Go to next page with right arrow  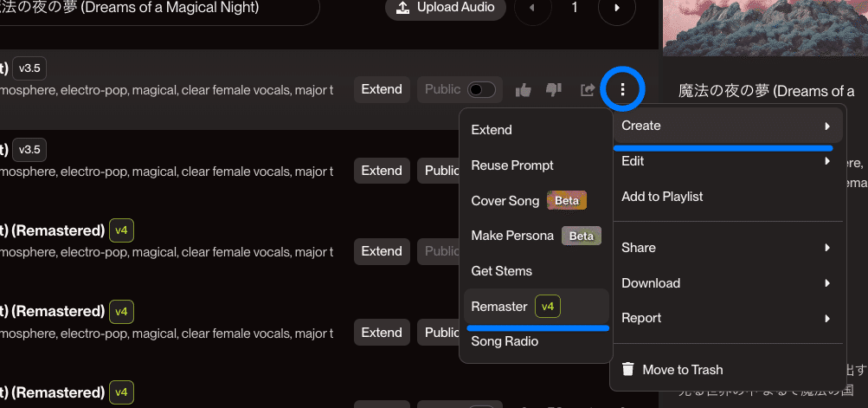tap(617, 8)
